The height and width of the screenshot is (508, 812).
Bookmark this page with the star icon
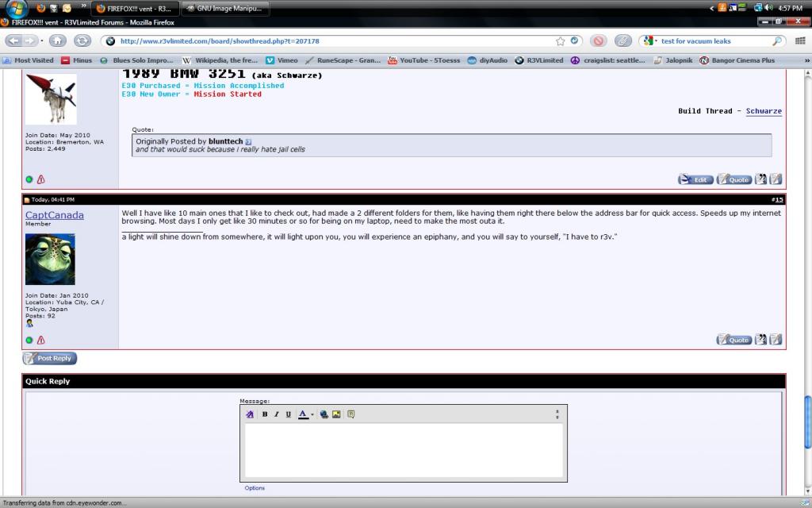click(561, 40)
